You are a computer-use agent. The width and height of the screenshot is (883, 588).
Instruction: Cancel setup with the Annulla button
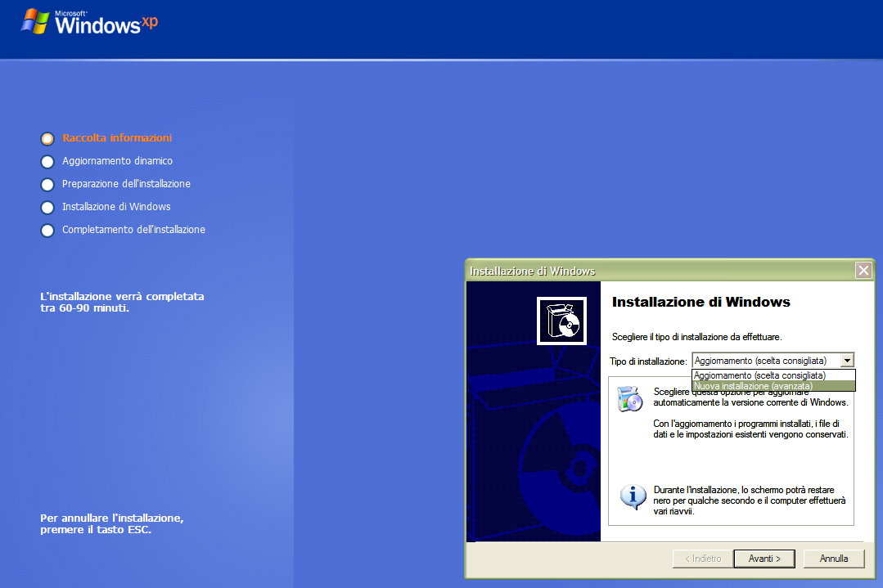click(833, 559)
